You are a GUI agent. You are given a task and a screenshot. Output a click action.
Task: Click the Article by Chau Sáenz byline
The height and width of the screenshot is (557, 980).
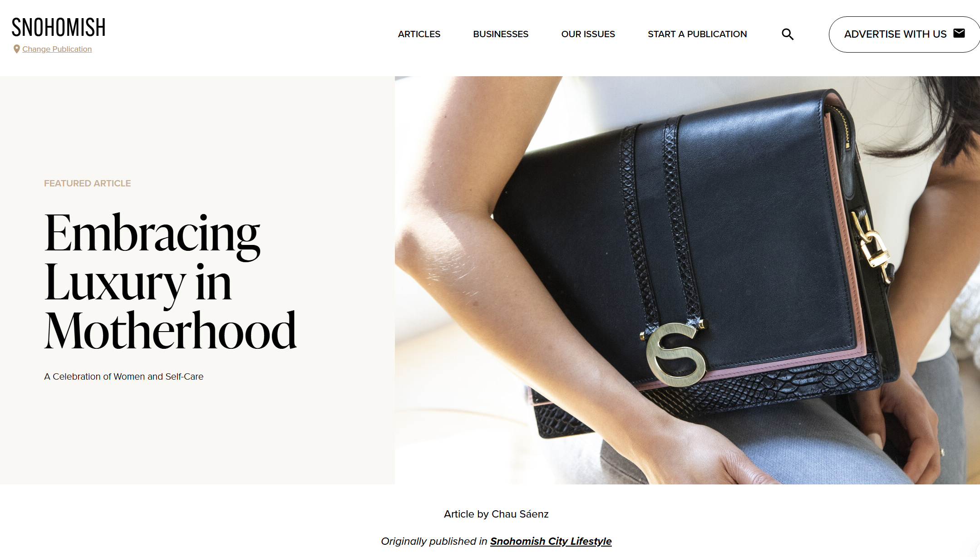(496, 514)
